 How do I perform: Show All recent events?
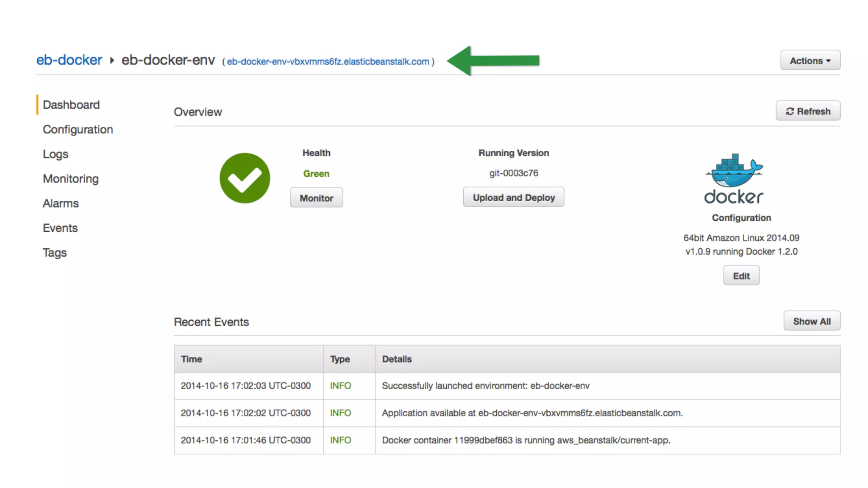click(x=811, y=321)
